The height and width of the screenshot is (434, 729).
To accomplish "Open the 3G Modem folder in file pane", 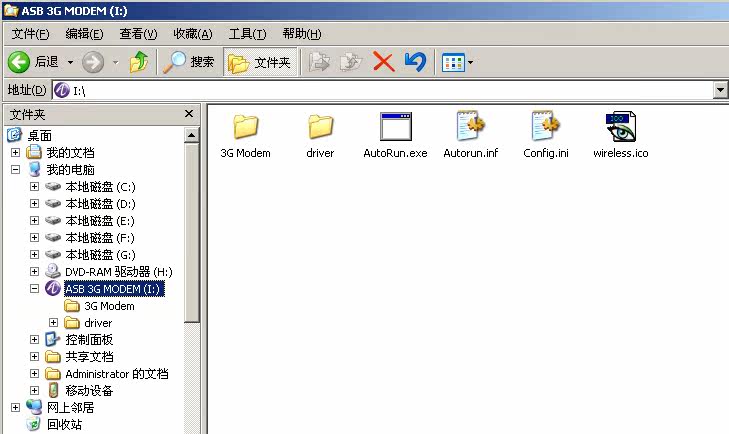I will coord(245,128).
